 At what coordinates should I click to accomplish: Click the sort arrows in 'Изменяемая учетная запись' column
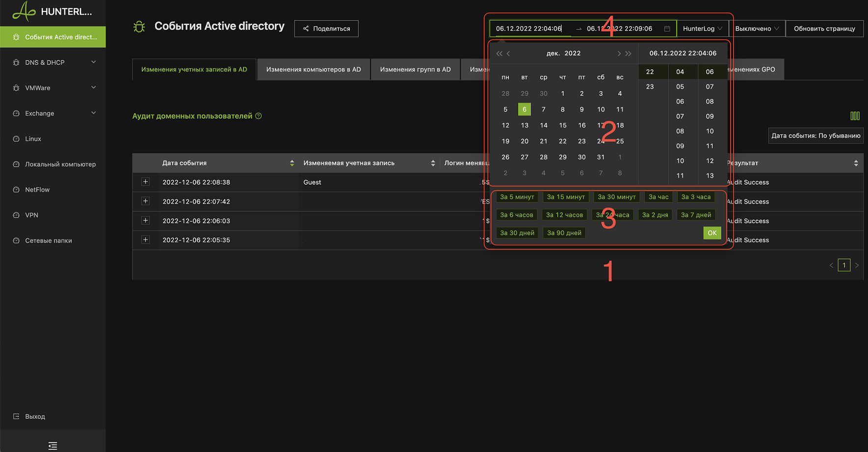point(433,163)
